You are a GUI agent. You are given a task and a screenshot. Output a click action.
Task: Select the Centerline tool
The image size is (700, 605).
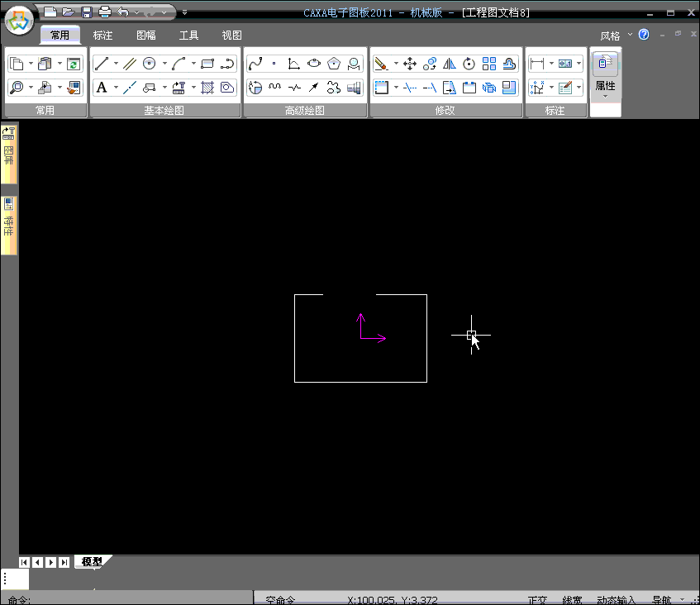point(130,88)
